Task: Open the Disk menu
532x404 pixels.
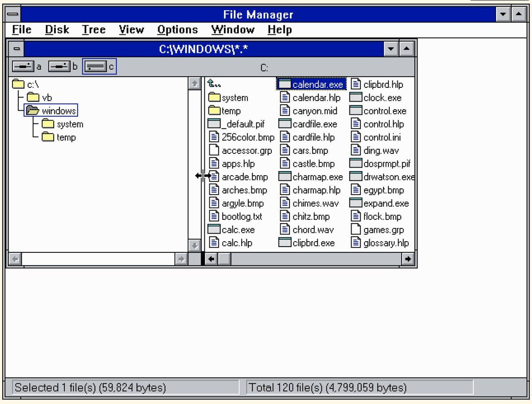Action: pyautogui.click(x=57, y=30)
